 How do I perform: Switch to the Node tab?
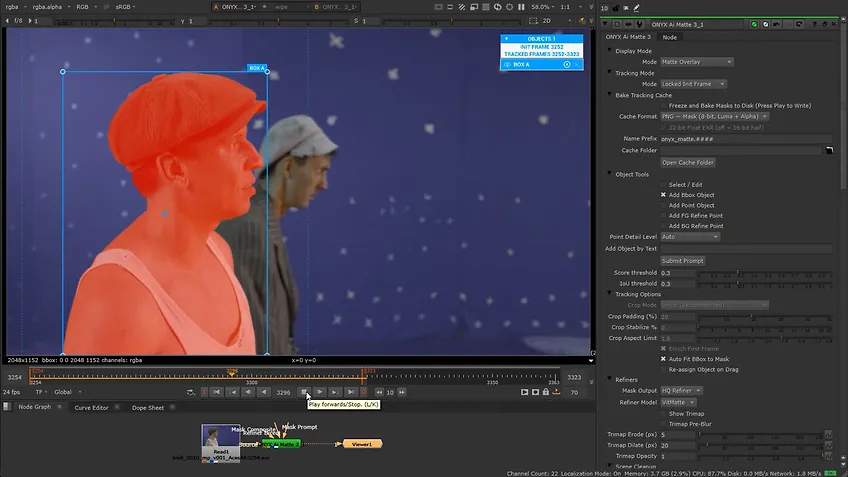670,37
